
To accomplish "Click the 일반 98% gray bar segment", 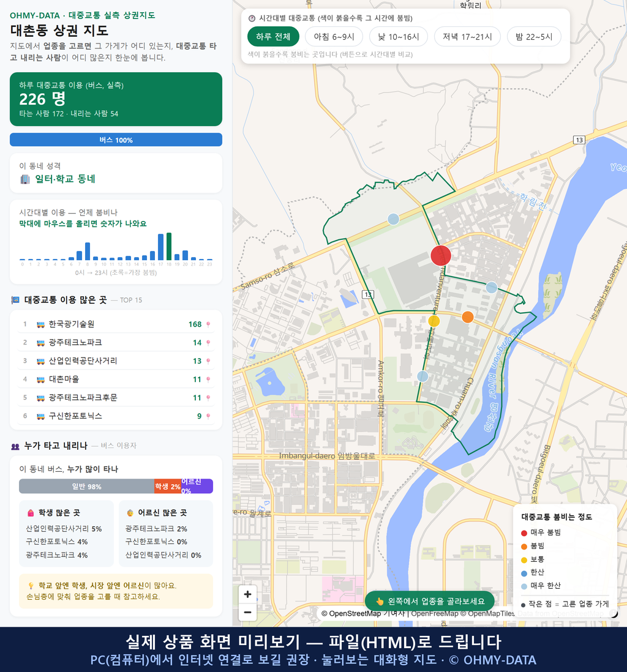I will coord(86,487).
